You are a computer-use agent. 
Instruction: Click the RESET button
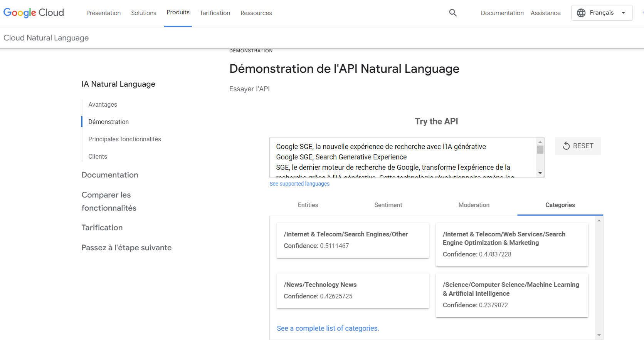tap(578, 146)
